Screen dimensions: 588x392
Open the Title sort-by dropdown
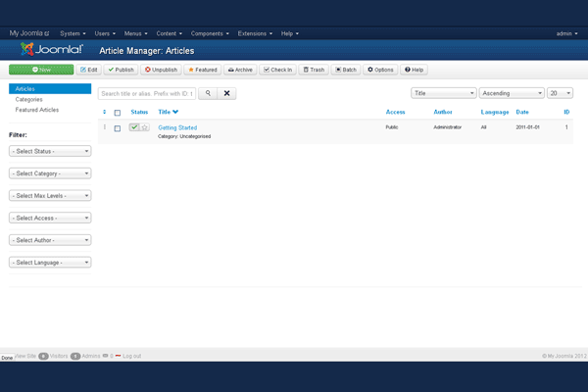[x=444, y=93]
